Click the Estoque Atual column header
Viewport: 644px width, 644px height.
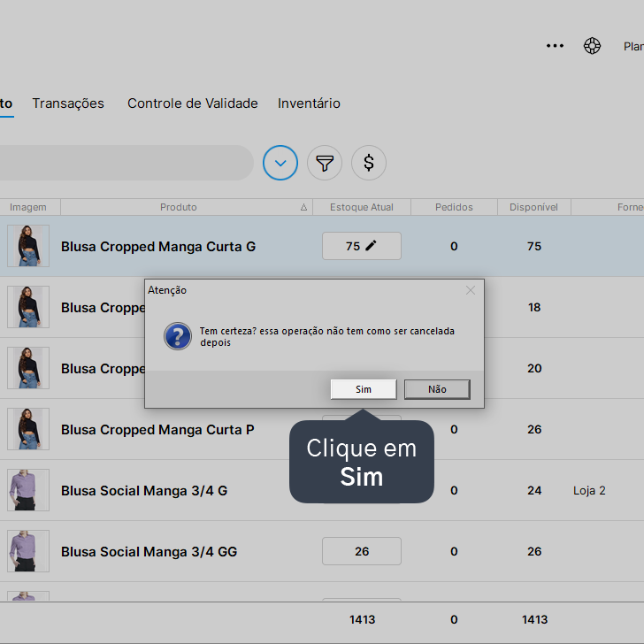362,207
